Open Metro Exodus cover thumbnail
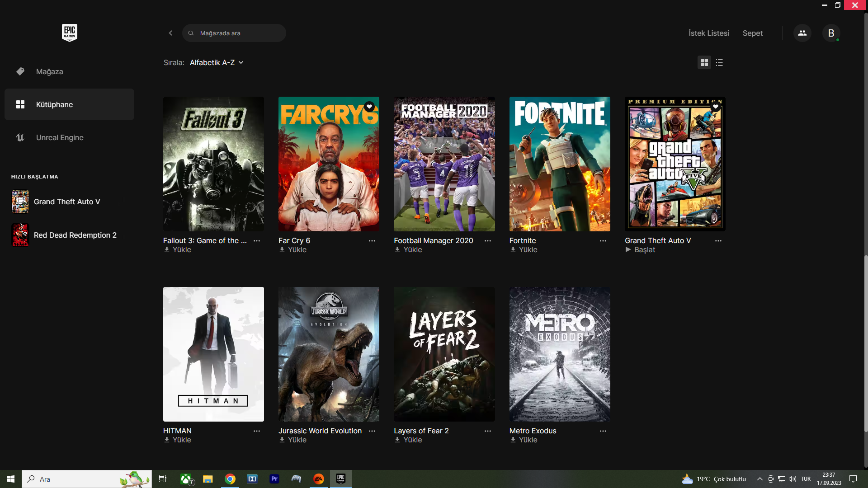The width and height of the screenshot is (868, 488). click(560, 354)
